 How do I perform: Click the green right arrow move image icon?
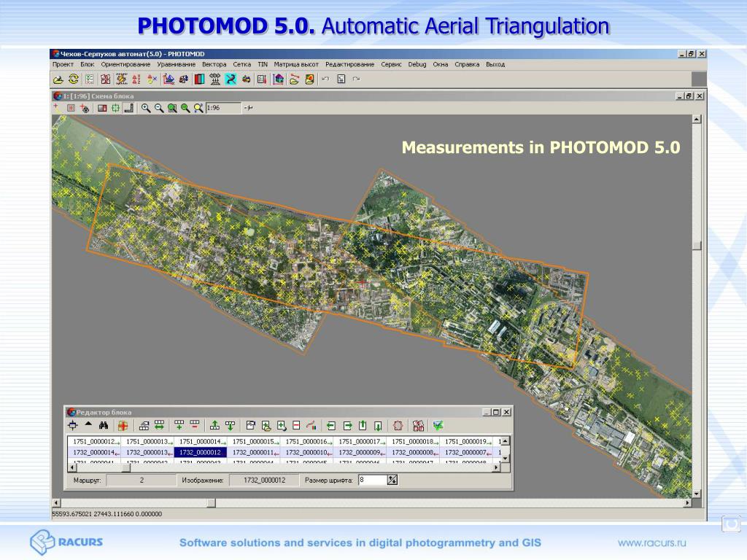(x=347, y=426)
